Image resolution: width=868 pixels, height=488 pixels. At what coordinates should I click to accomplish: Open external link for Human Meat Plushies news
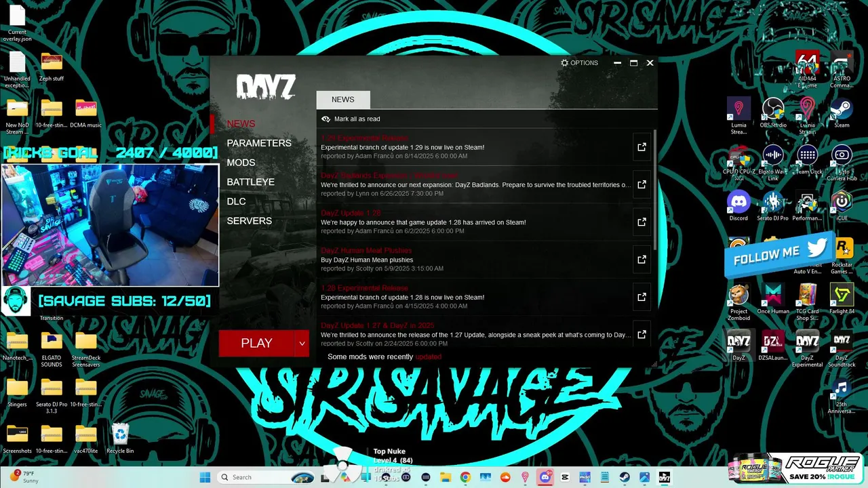(642, 260)
